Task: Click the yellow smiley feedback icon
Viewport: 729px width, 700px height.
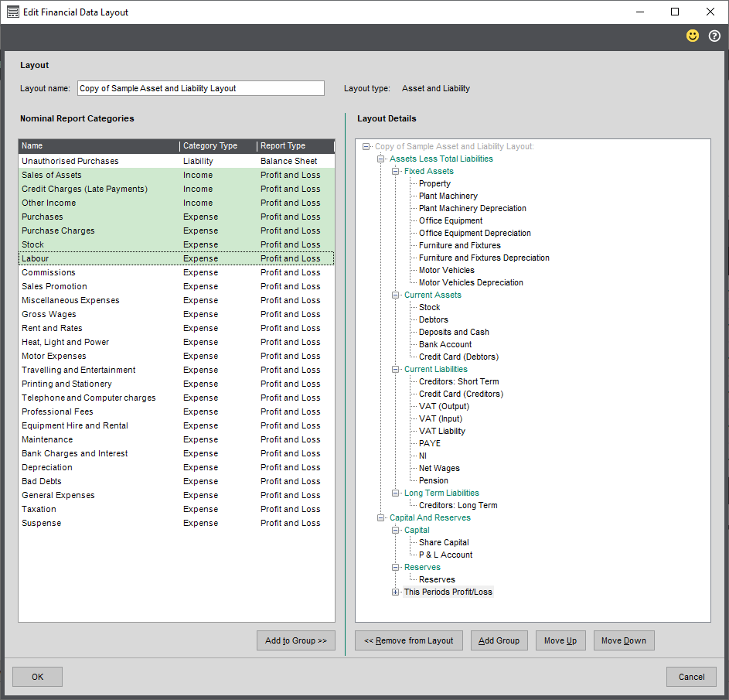Action: click(693, 36)
